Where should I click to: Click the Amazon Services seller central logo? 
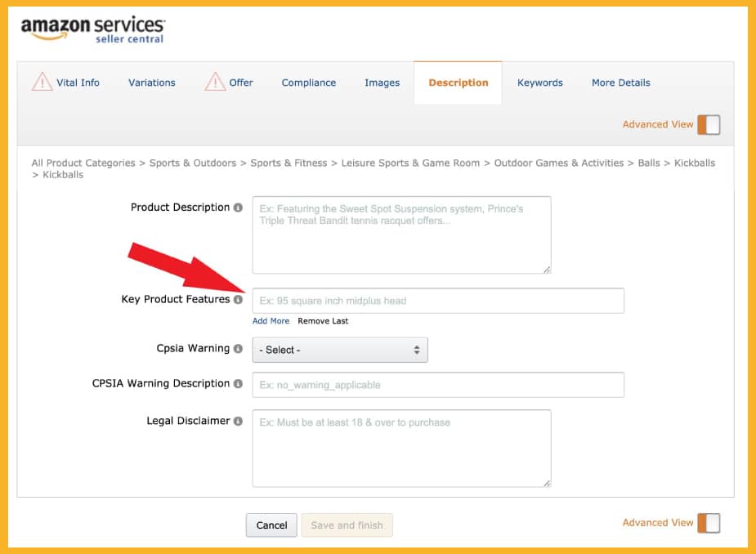90,27
